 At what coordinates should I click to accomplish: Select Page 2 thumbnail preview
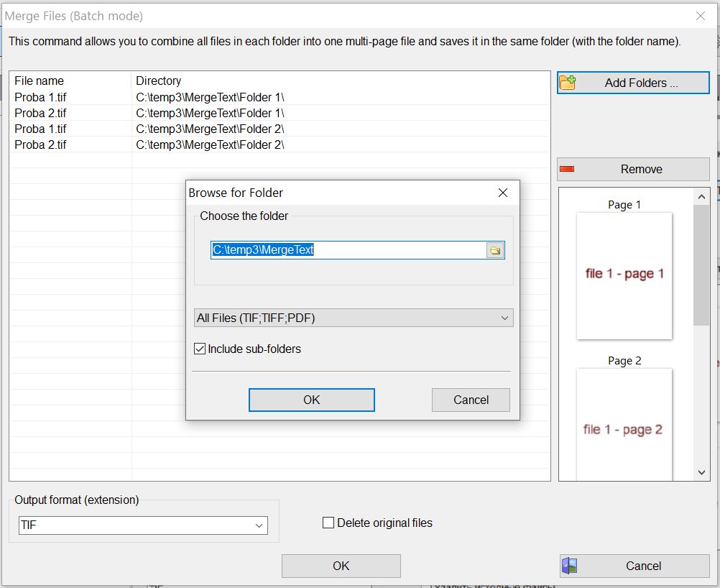(x=624, y=424)
